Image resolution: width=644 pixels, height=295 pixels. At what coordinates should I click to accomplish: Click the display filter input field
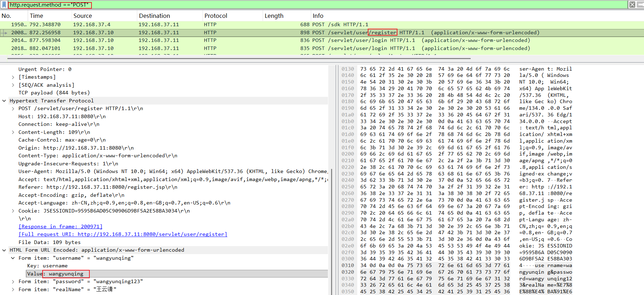(314, 5)
